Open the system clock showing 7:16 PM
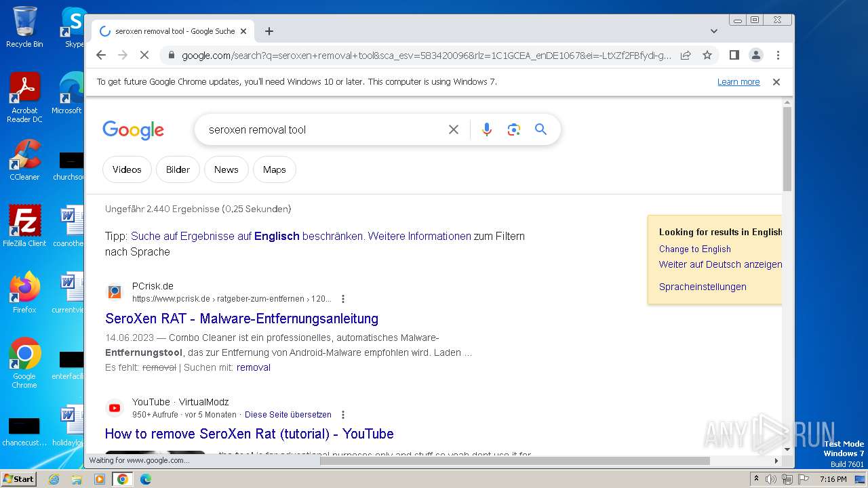This screenshot has height=488, width=868. (833, 479)
